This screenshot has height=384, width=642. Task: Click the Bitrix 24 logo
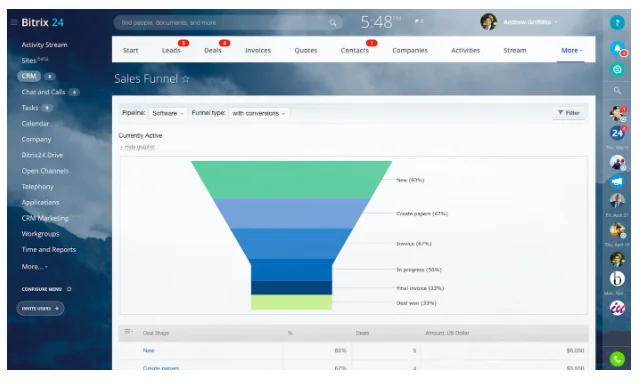(x=43, y=23)
